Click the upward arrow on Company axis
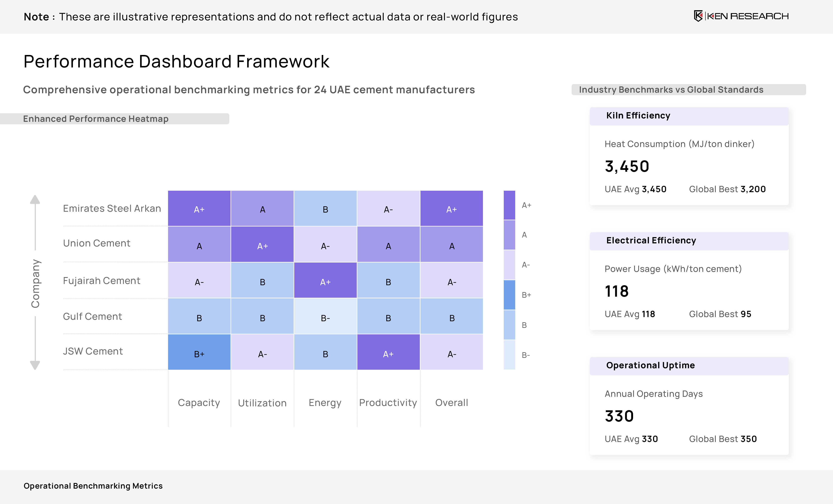 tap(35, 200)
